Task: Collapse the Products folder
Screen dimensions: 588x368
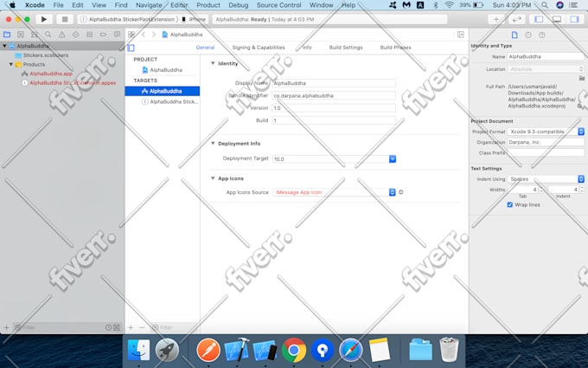Action: point(11,64)
